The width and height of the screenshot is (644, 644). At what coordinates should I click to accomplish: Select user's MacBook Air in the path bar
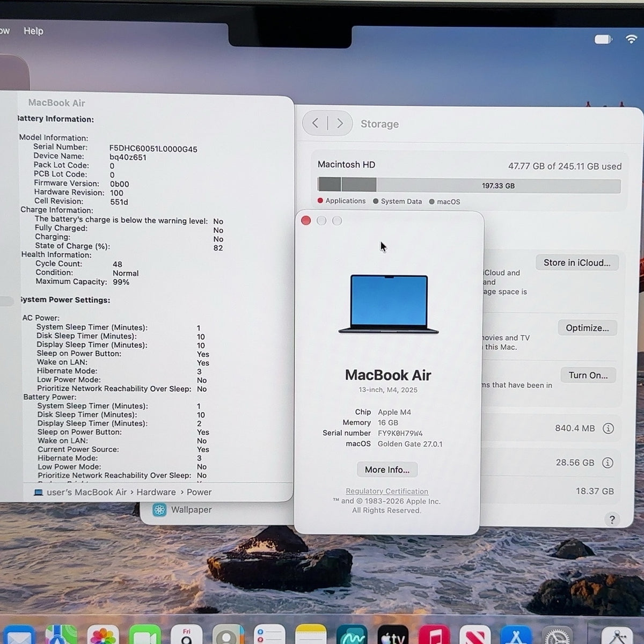point(81,492)
